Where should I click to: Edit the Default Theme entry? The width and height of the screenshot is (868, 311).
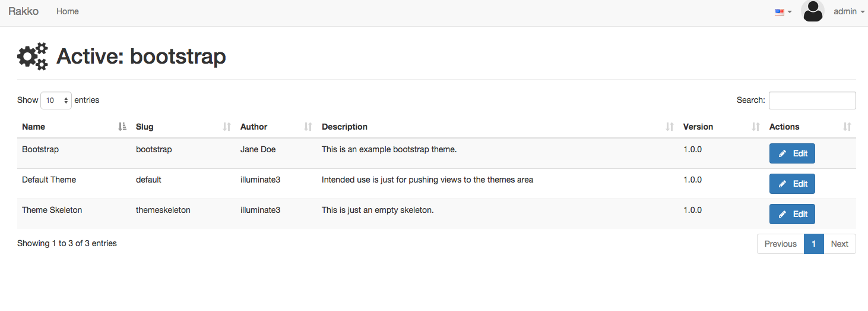point(792,184)
